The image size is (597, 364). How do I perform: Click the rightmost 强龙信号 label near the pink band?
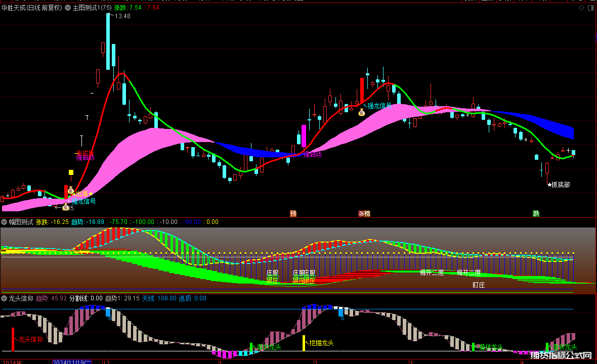pyautogui.click(x=379, y=106)
